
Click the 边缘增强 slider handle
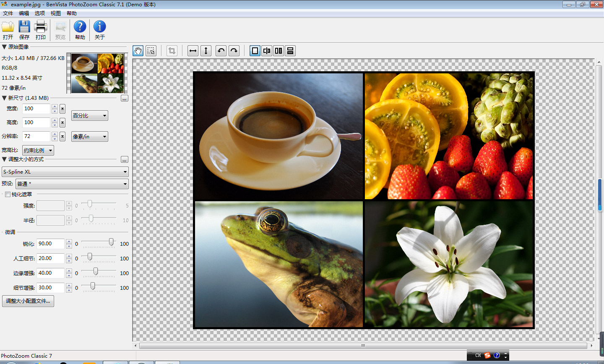96,271
